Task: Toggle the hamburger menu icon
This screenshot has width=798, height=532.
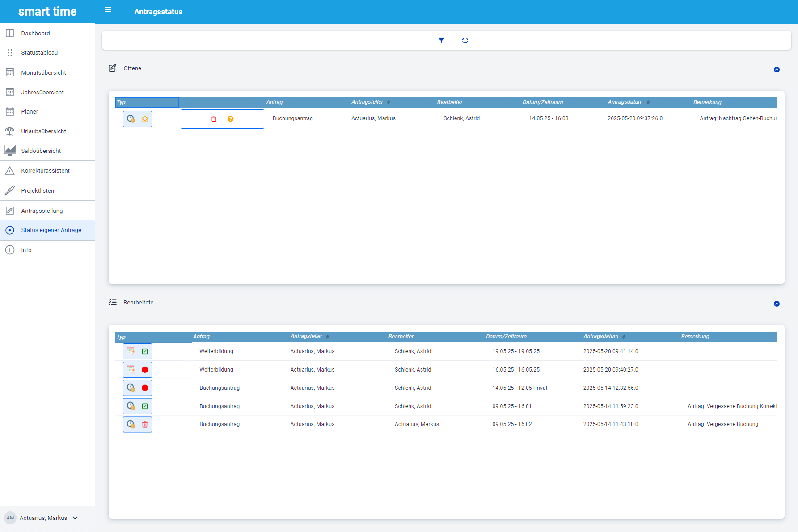Action: click(108, 10)
